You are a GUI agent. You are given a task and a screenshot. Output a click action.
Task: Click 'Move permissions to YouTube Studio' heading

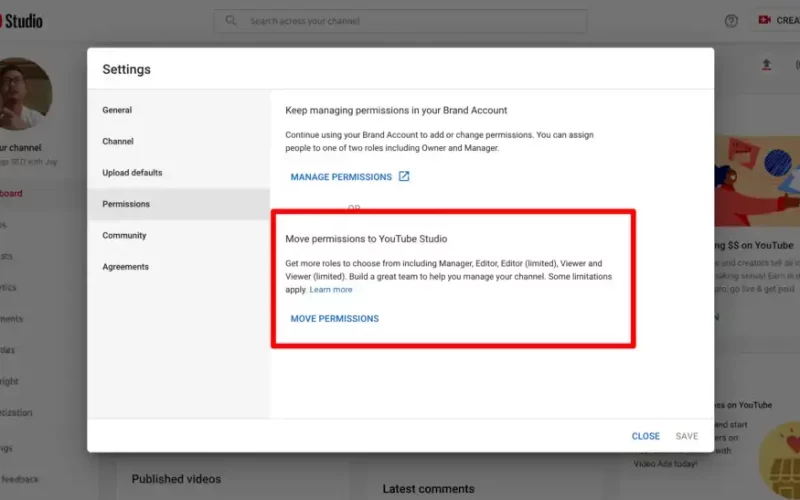pyautogui.click(x=366, y=239)
